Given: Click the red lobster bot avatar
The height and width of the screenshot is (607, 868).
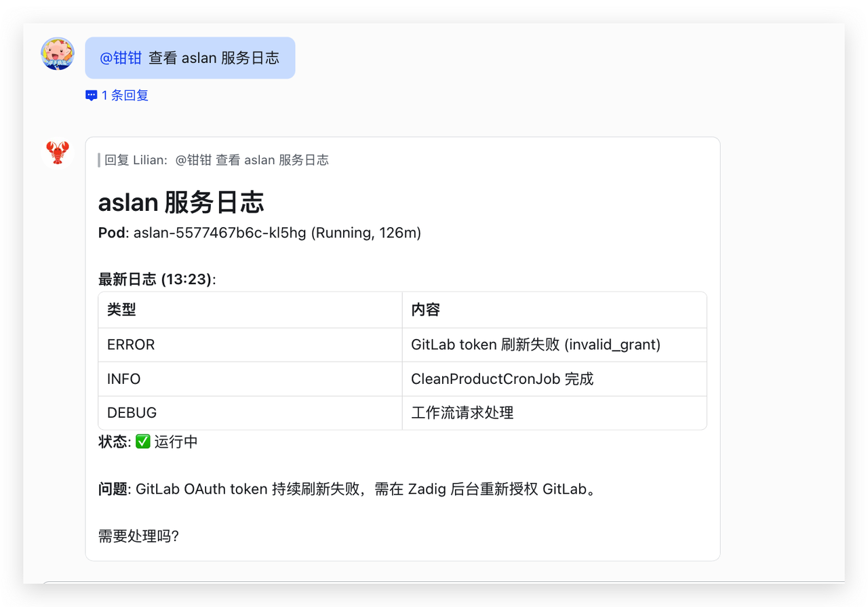Looking at the screenshot, I should [58, 153].
